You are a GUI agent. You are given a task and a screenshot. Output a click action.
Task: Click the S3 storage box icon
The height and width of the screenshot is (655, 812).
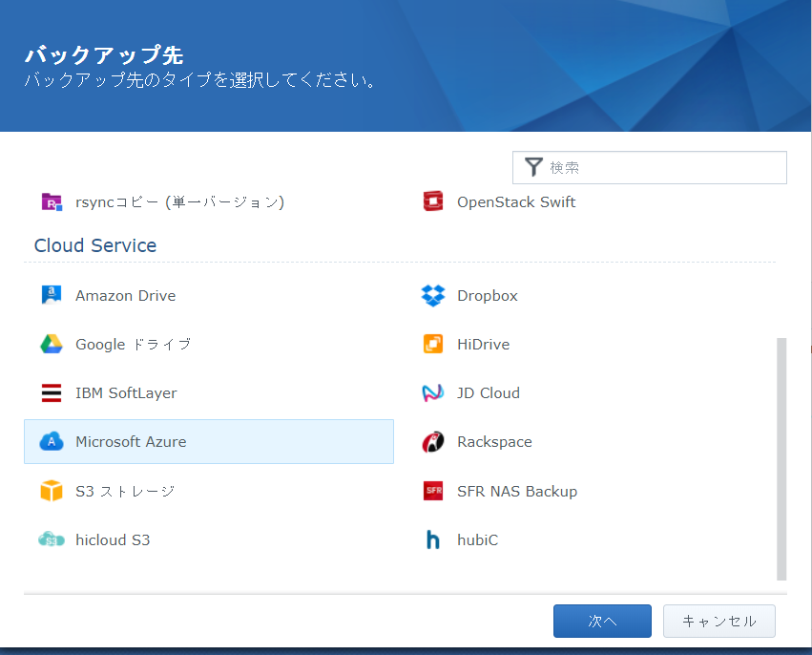pos(52,491)
